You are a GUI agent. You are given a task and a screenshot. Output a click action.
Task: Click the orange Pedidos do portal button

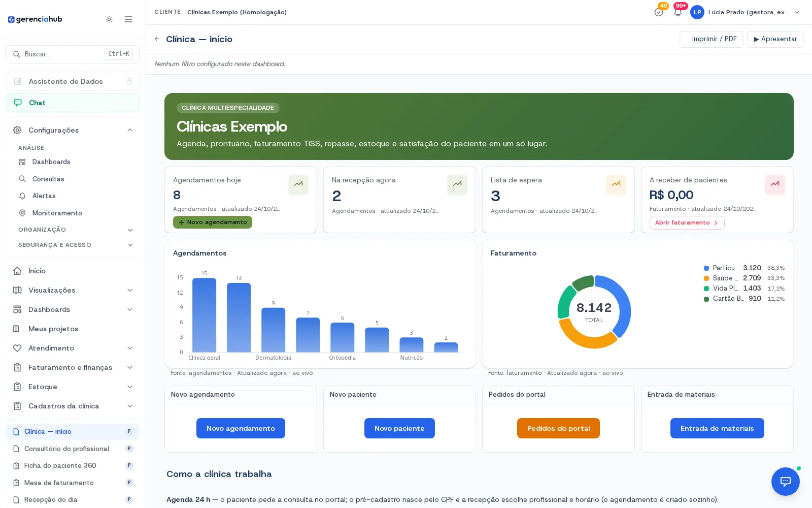point(558,428)
